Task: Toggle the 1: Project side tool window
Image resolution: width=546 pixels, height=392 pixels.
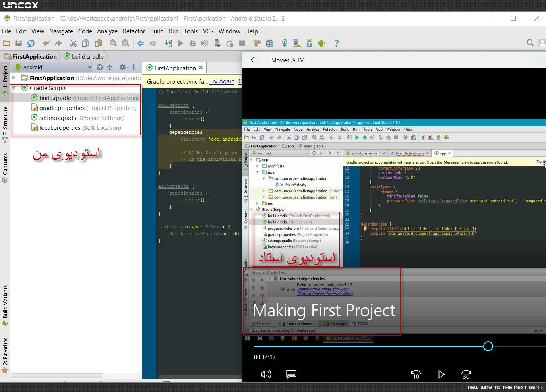Action: coord(5,81)
